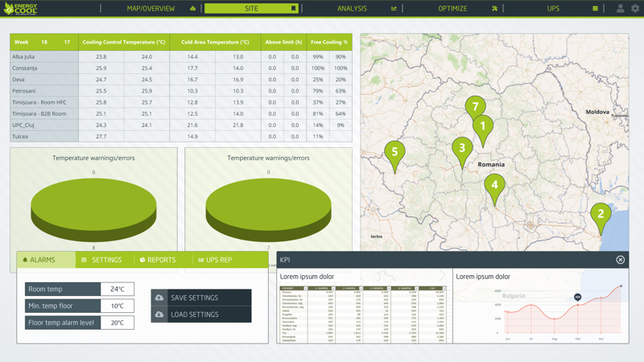Click the Load Settings button

201,315
